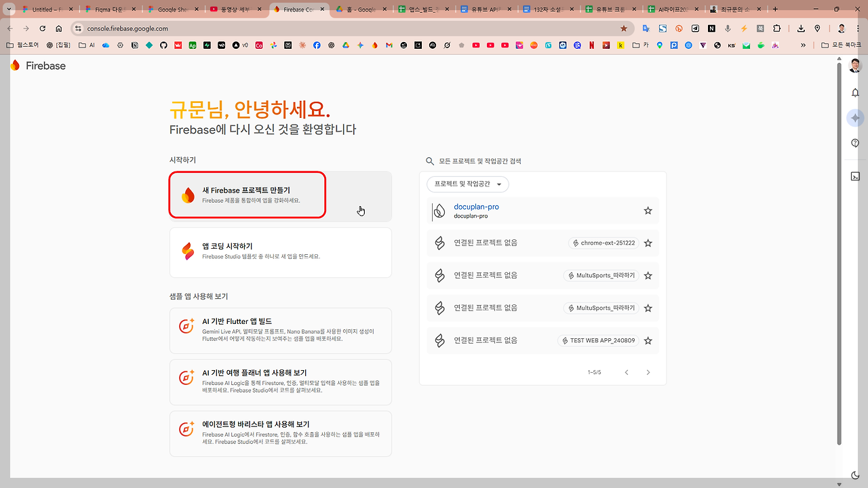
Task: Go to previous page of projects
Action: tap(627, 372)
